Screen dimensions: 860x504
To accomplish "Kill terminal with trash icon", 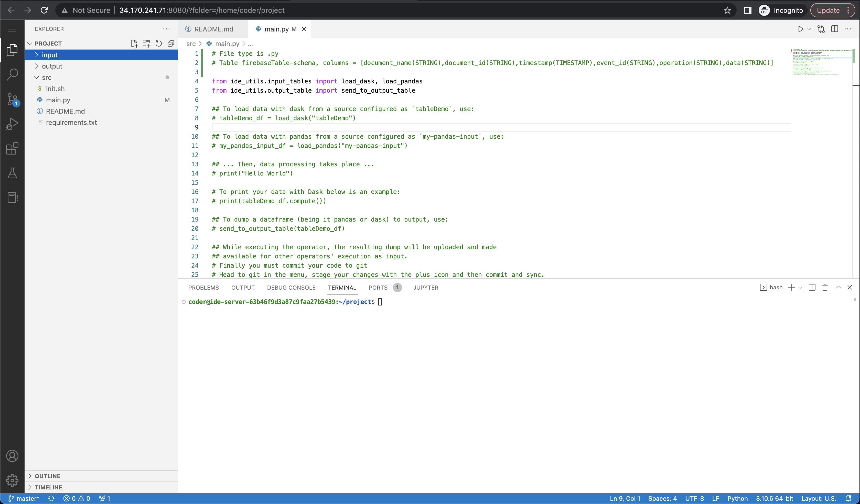I will [x=825, y=288].
